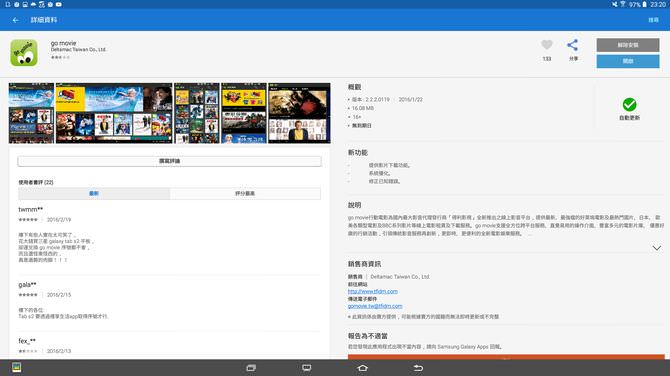Tap the 2016/2/15 date on gala** review
This screenshot has height=376, width=670.
59,295
